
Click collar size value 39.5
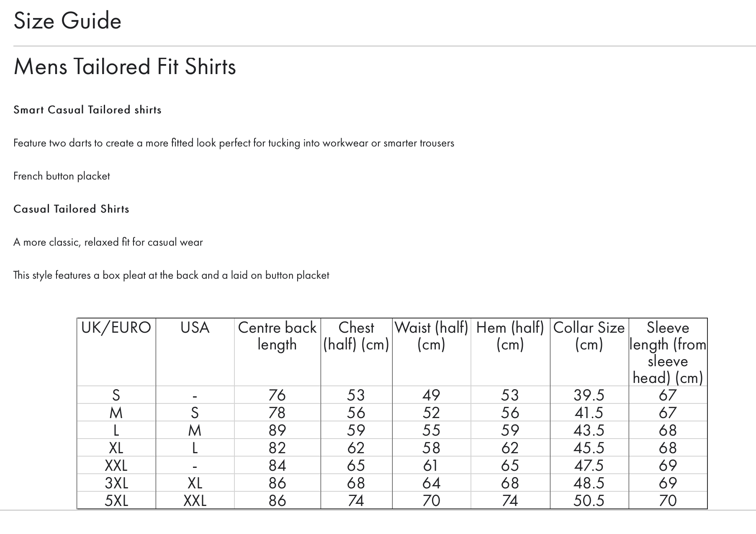589,395
